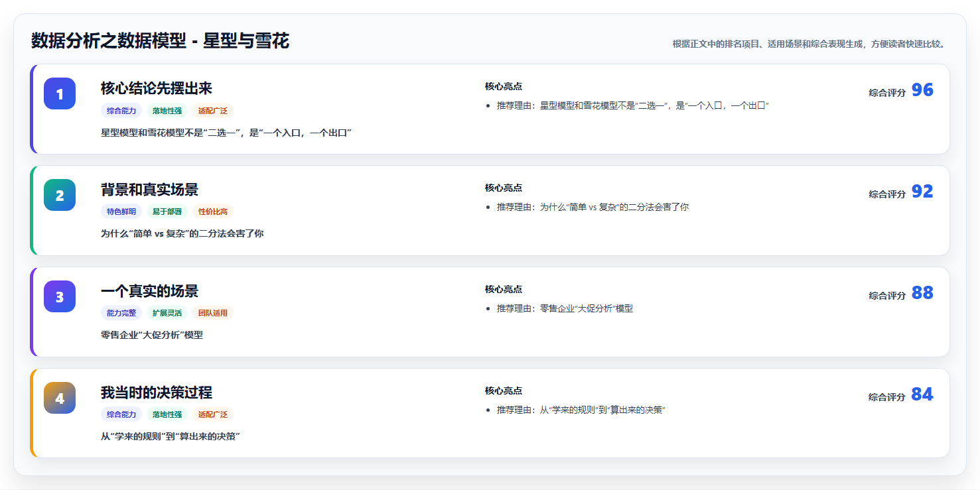Select 适配广泛 tag in 核心结论先摆出来 card
The image size is (980, 490).
coord(213,111)
